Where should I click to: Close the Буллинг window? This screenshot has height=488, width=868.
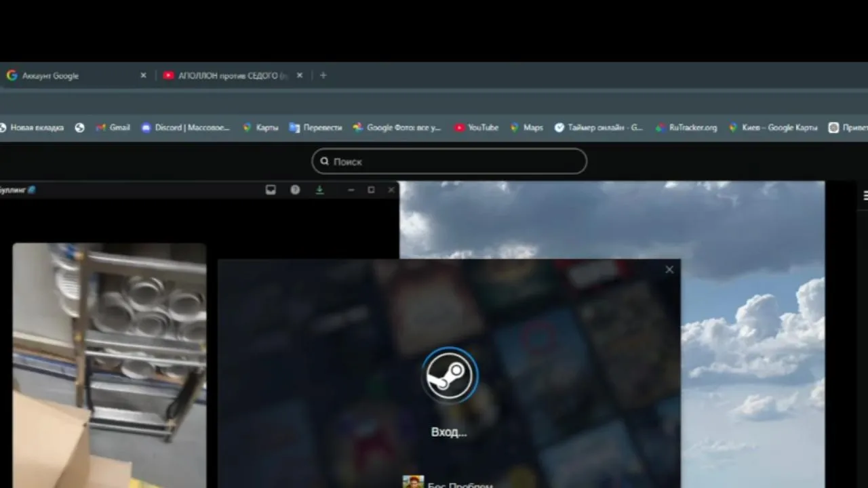(x=391, y=190)
